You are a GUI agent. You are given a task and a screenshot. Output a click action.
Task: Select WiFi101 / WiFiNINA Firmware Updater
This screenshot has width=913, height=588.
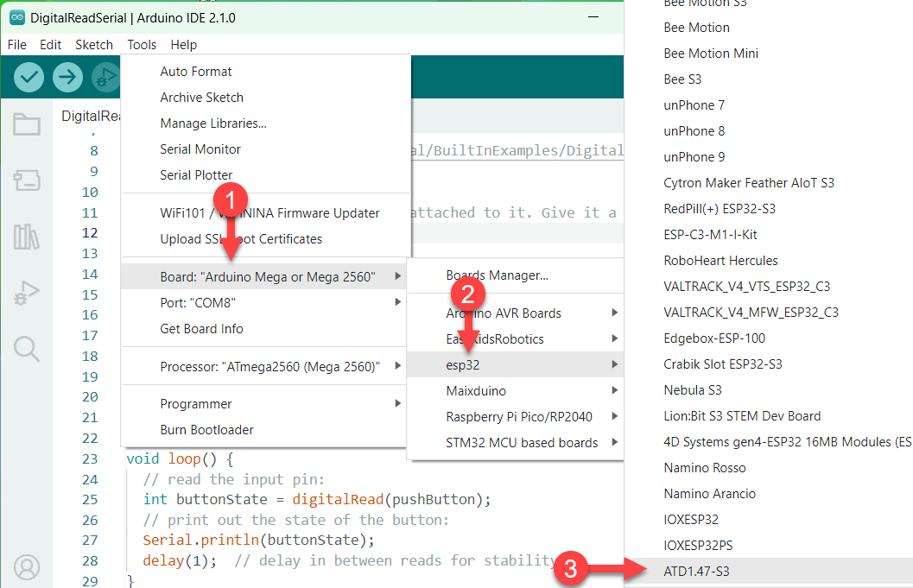click(x=265, y=213)
